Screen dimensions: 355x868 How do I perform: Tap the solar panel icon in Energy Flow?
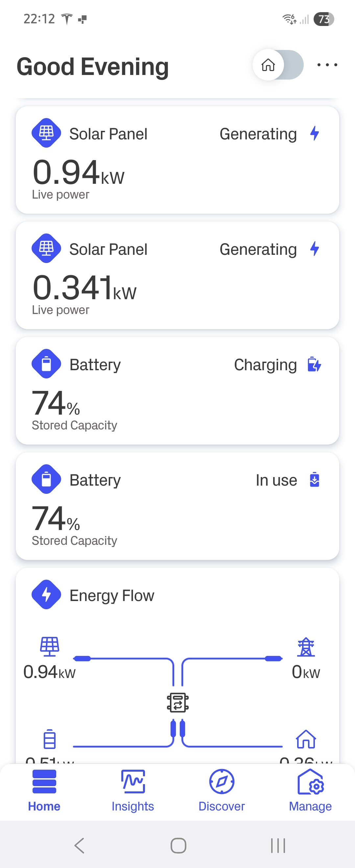(x=50, y=647)
